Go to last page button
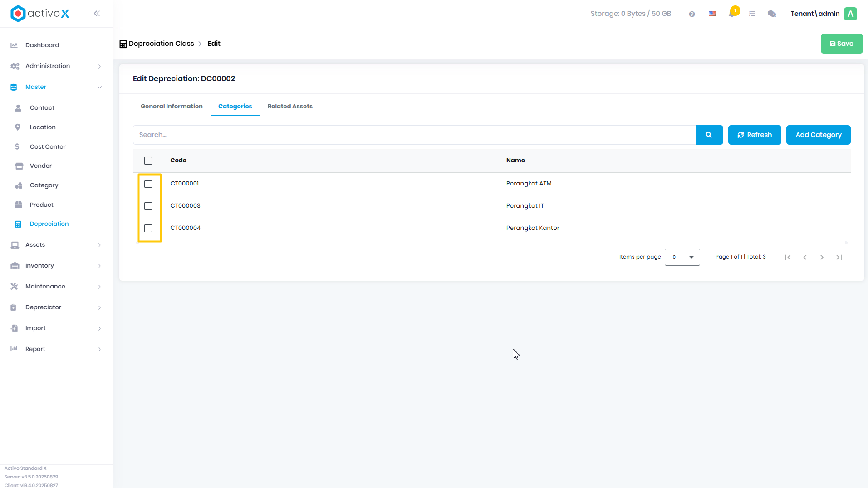Screen dimensions: 868x488 tap(839, 257)
